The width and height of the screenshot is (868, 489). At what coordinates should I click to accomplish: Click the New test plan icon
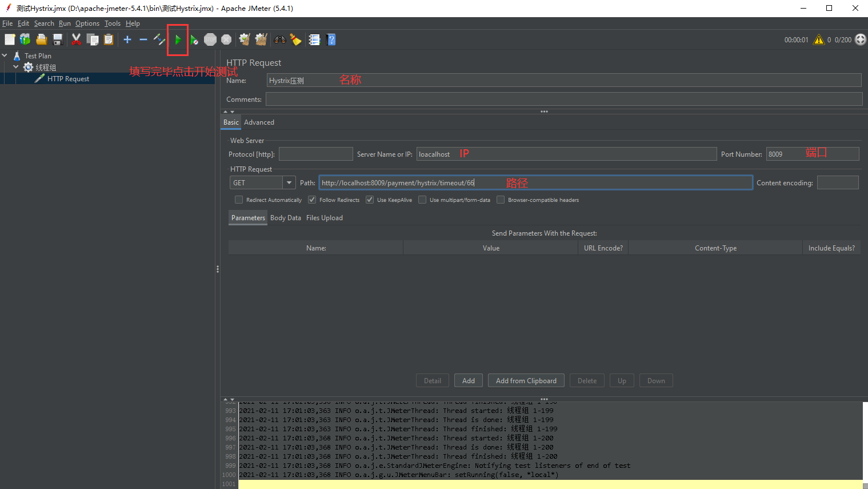click(10, 39)
